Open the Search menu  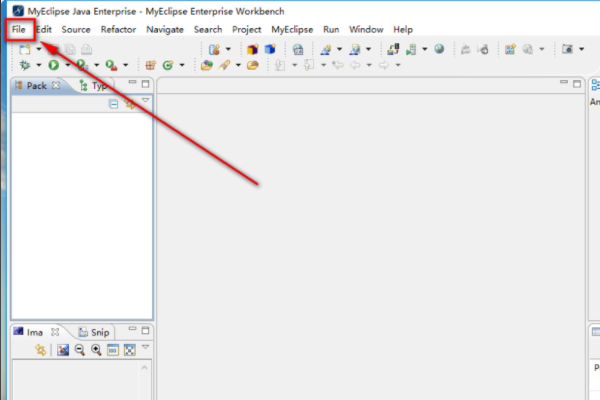(x=208, y=29)
